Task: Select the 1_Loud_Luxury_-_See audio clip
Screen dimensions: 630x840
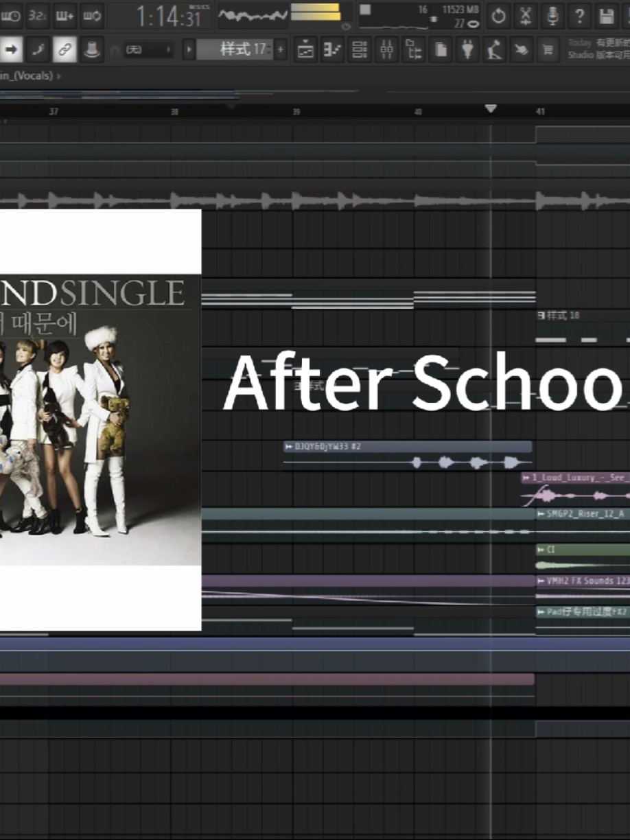Action: tap(576, 488)
